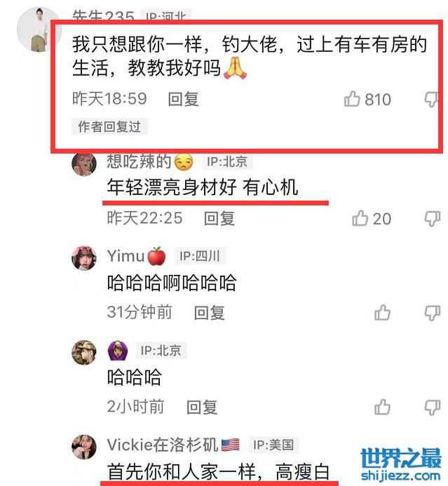The width and height of the screenshot is (448, 486).
Task: Dislike Yimu's 哈哈哈啊哈哈哈 comment
Action: (x=432, y=313)
